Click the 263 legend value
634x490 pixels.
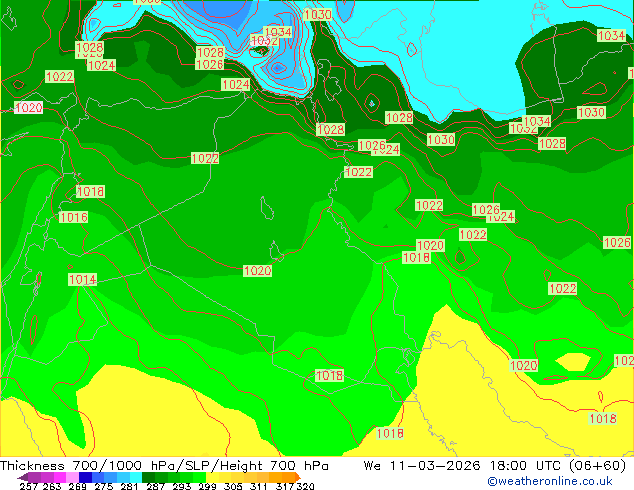pos(52,486)
